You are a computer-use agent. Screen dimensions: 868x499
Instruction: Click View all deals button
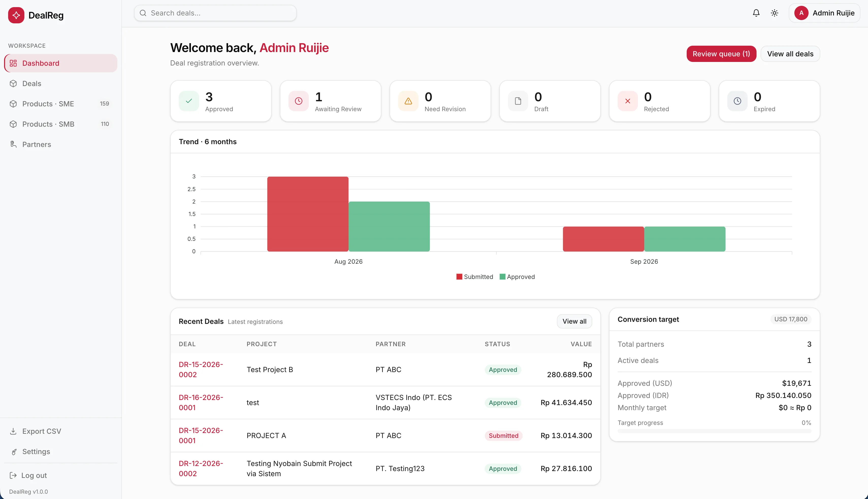pos(790,54)
